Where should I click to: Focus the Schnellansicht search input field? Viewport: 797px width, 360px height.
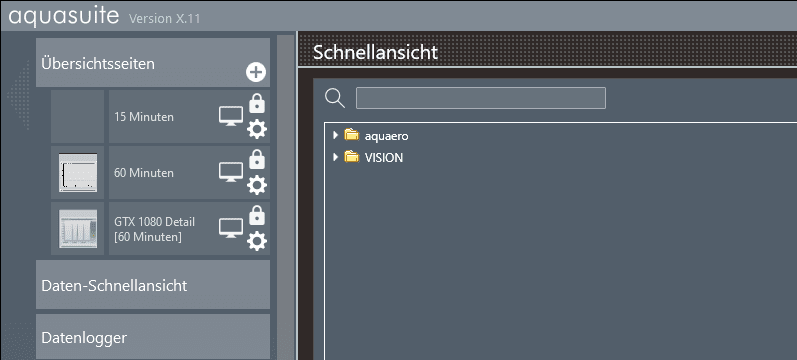click(x=481, y=98)
